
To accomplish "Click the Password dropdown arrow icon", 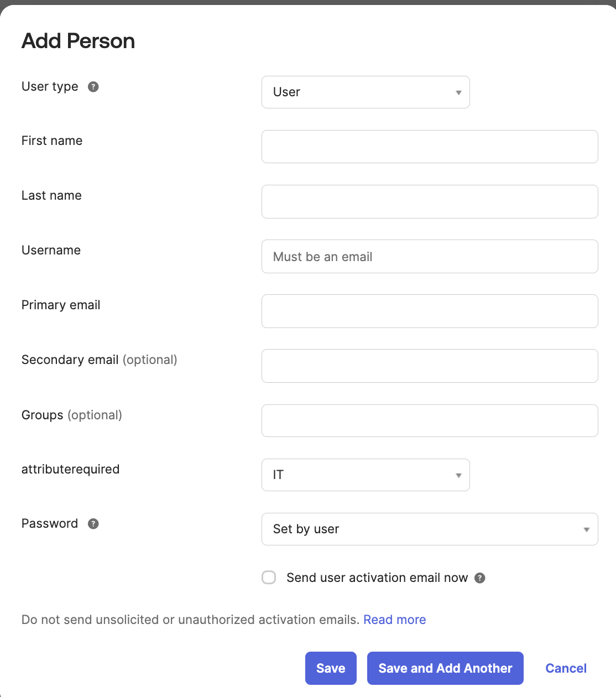I will (587, 529).
